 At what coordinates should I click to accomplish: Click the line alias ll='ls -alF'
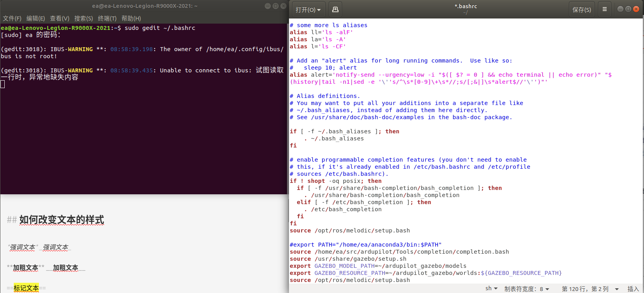[322, 32]
